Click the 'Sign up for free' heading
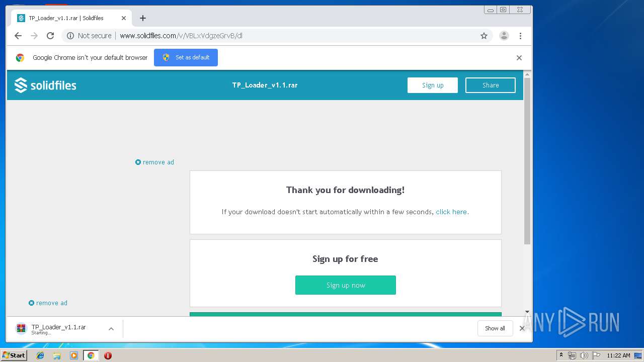Viewport: 644px width, 362px height. 345,259
